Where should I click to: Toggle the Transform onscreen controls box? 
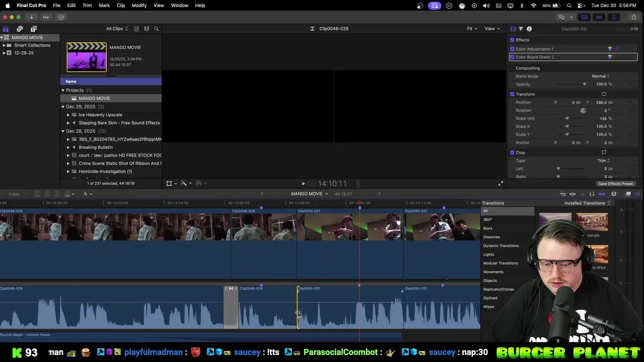(604, 94)
